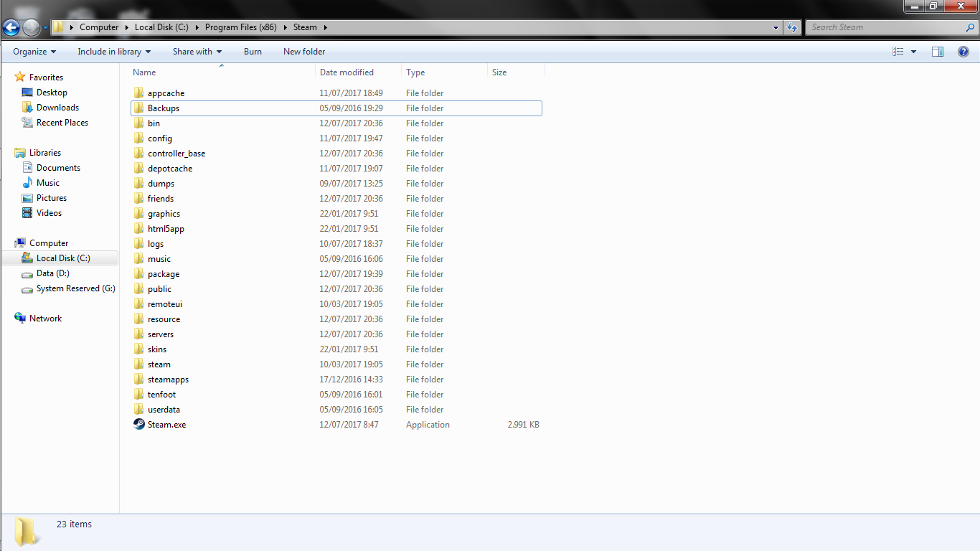The image size is (980, 551).
Task: Click the servers folder name
Action: pos(161,334)
